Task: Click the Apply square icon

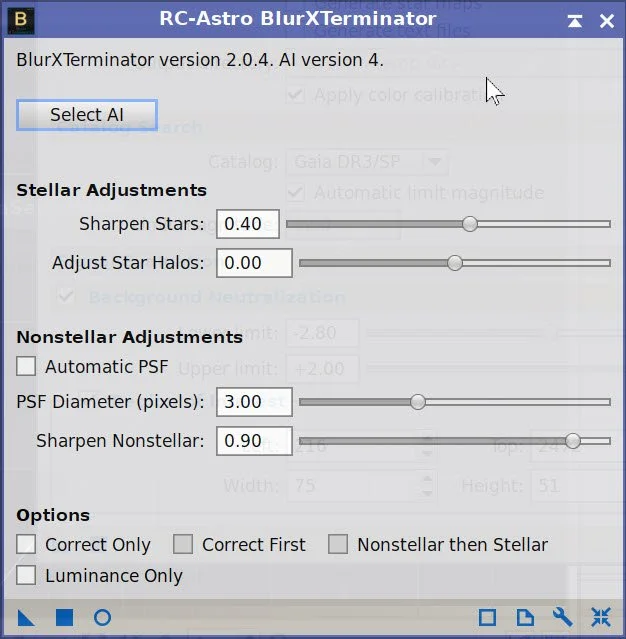Action: click(64, 618)
